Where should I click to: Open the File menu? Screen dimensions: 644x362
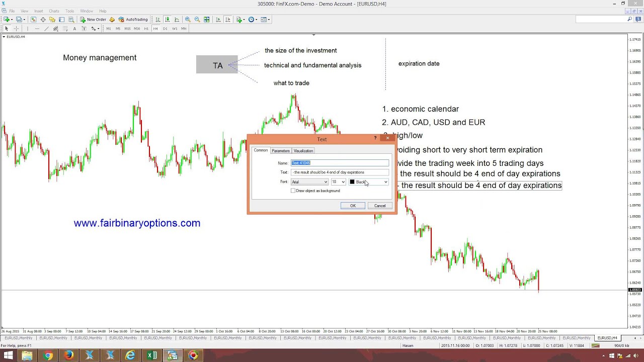pyautogui.click(x=12, y=11)
